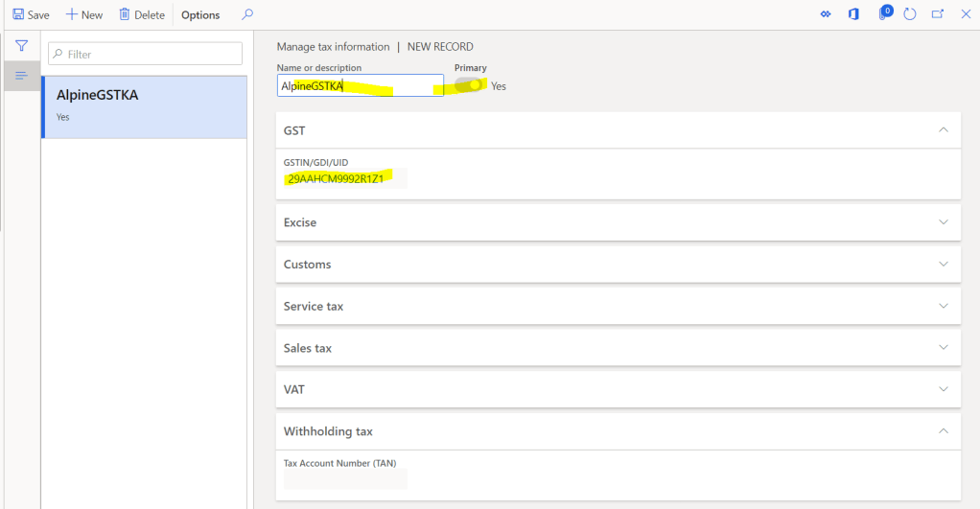The image size is (980, 509).
Task: Expand the Customs section
Action: point(943,265)
